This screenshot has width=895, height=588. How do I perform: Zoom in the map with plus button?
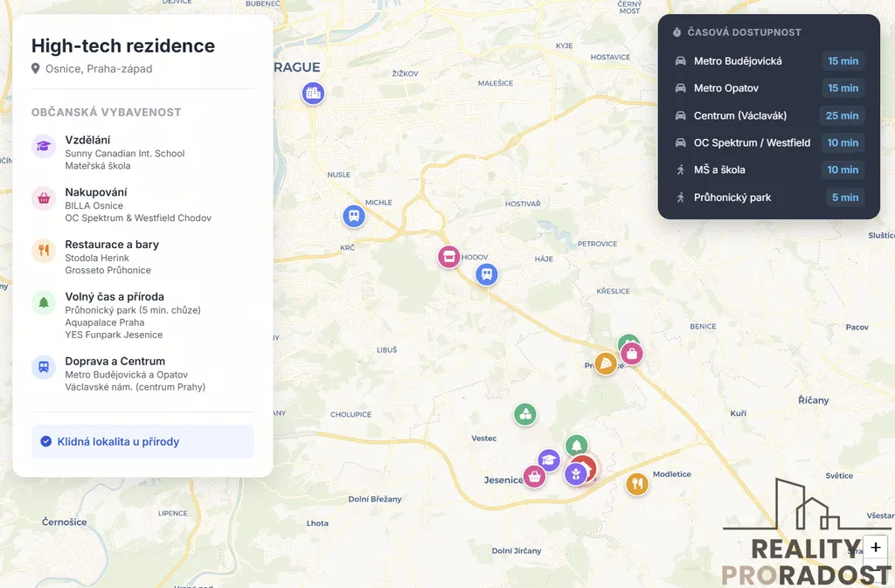tap(875, 548)
